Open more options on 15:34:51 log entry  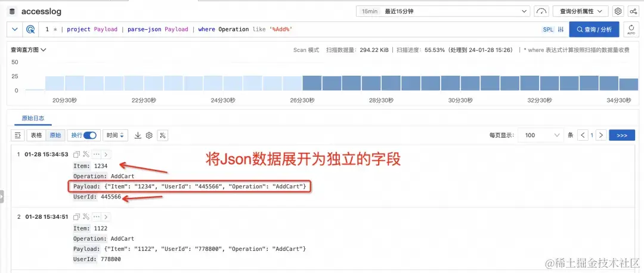(x=96, y=217)
